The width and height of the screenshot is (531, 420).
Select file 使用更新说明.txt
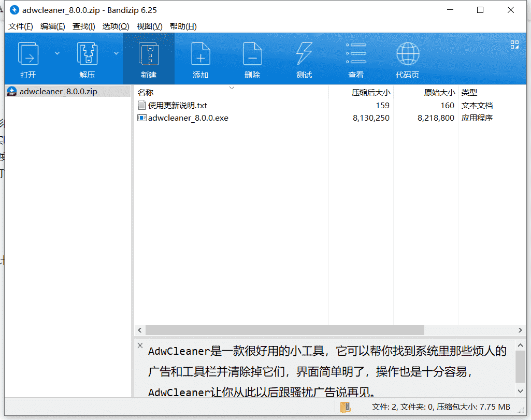(178, 105)
